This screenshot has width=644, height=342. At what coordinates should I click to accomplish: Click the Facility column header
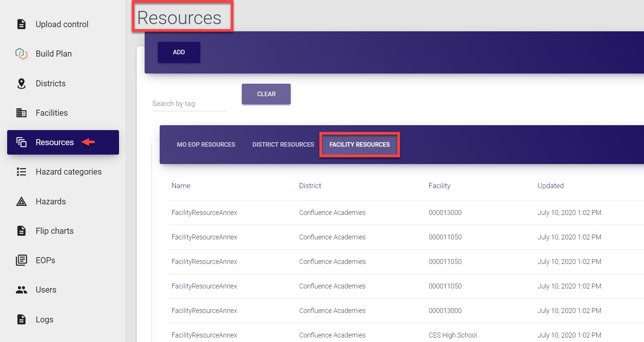[x=439, y=186]
